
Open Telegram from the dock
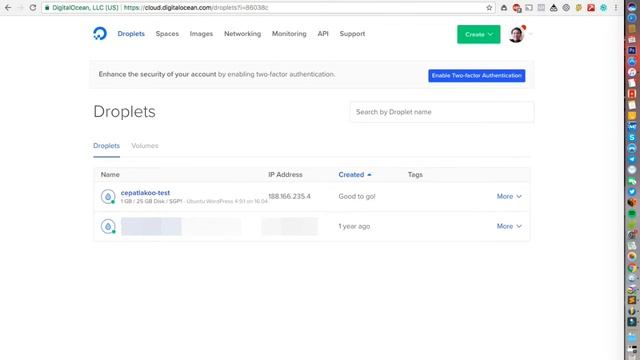tap(632, 159)
